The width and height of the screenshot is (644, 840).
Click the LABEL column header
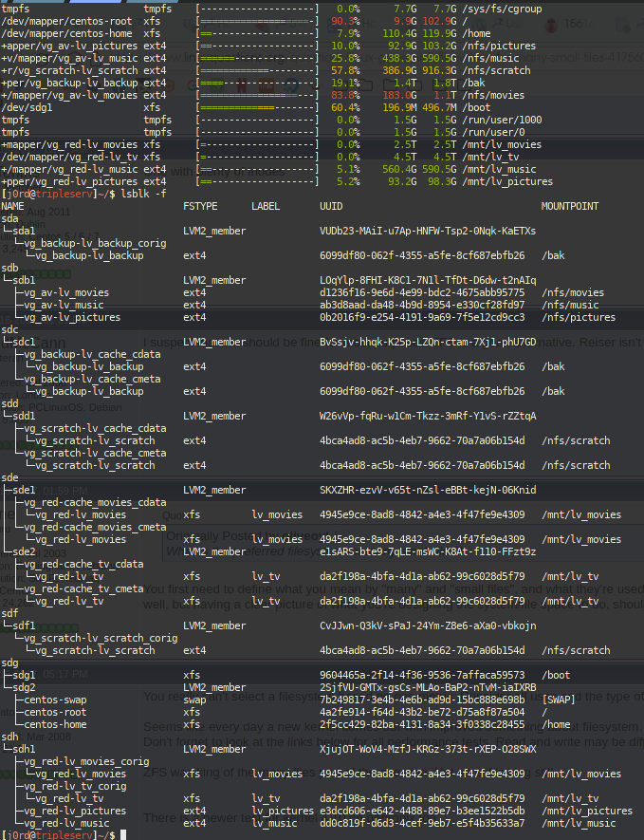(x=266, y=206)
